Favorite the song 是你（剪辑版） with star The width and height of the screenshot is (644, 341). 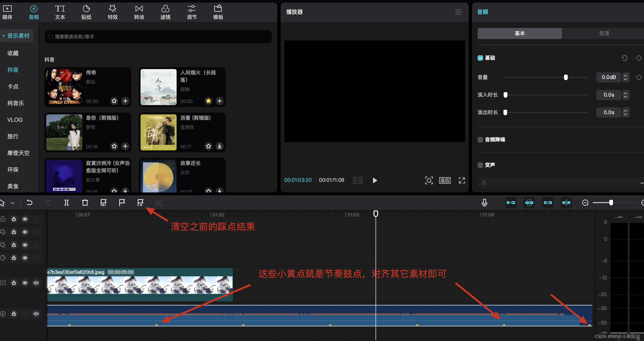(114, 146)
